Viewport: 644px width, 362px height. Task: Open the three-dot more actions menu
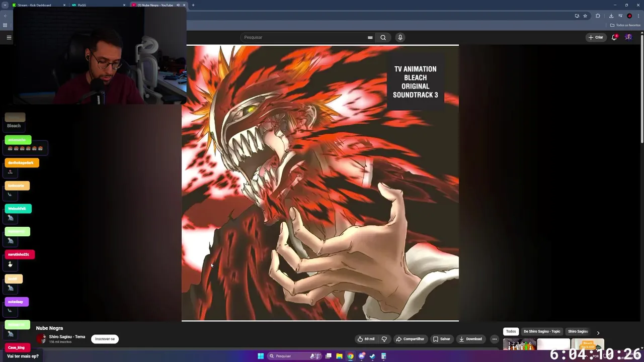point(494,339)
